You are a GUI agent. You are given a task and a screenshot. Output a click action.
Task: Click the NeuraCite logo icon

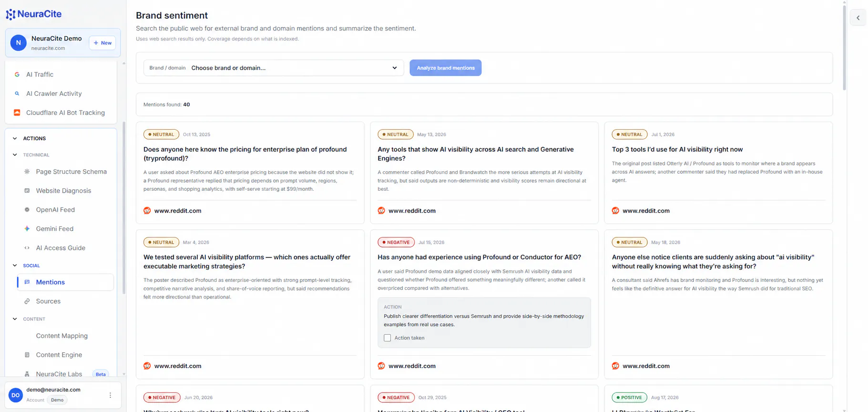point(10,14)
